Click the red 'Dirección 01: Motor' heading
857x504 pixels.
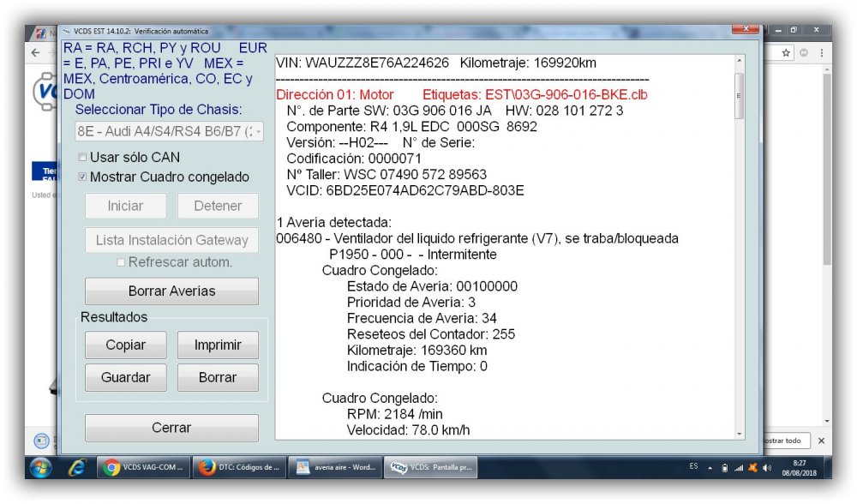tap(335, 94)
